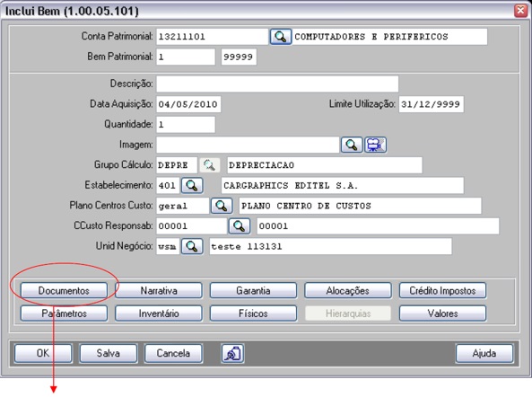Viewport: 532px width, 397px height.
Task: Open the Unid Negócio lookup magnifier
Action: [x=192, y=247]
